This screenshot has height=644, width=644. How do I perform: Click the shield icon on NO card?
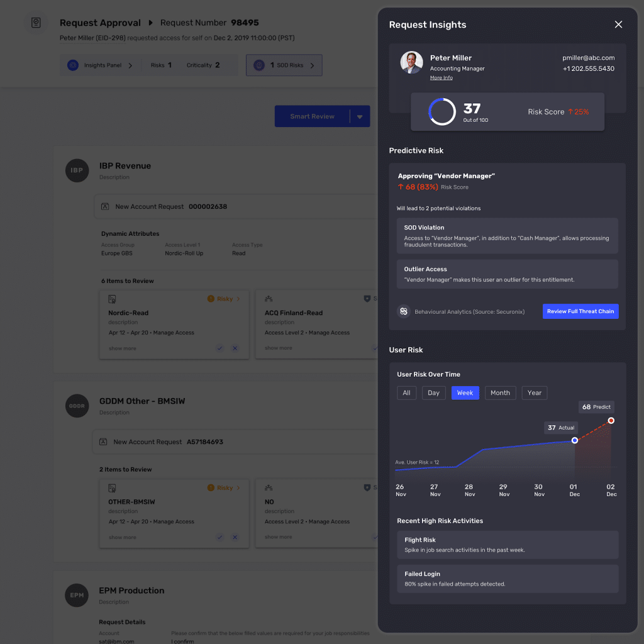click(367, 487)
